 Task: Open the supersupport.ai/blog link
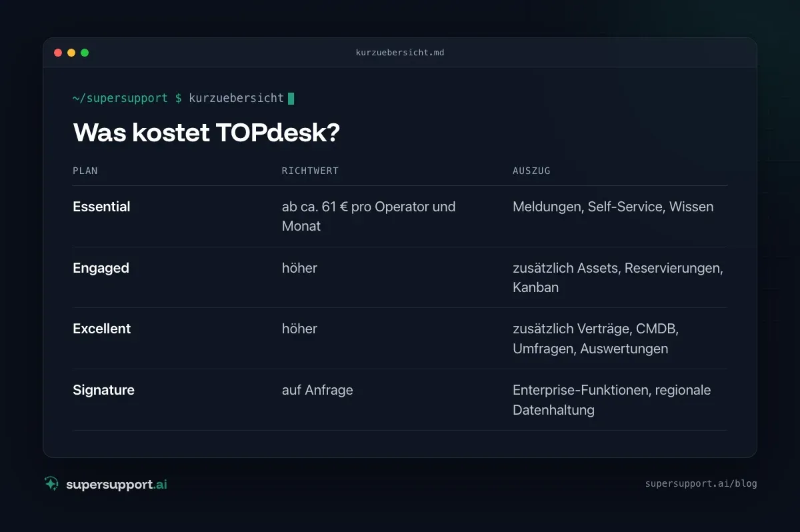coord(701,484)
